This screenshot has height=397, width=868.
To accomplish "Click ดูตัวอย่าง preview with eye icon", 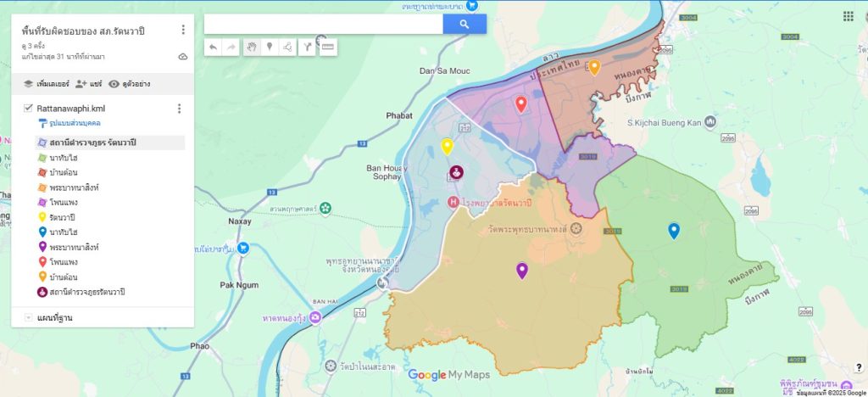I will click(x=130, y=84).
